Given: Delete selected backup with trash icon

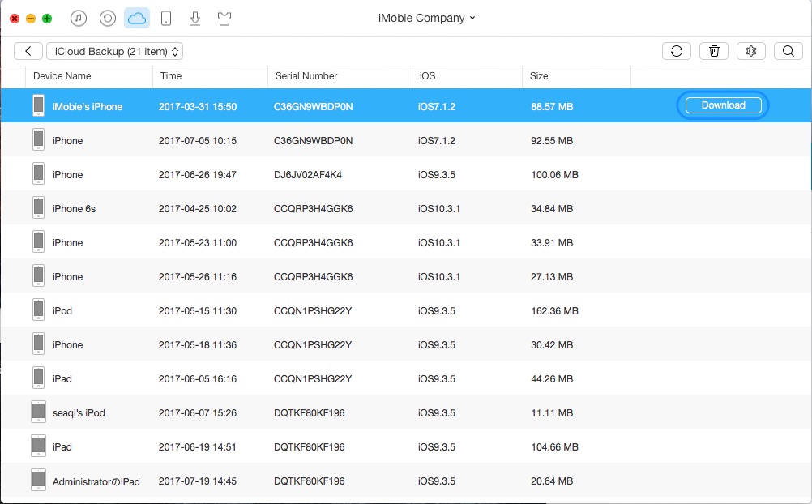Looking at the screenshot, I should [x=714, y=51].
